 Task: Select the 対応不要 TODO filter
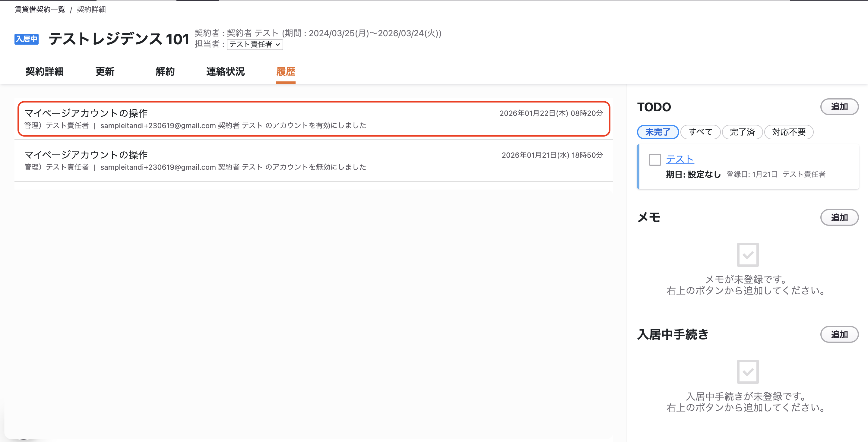click(788, 132)
